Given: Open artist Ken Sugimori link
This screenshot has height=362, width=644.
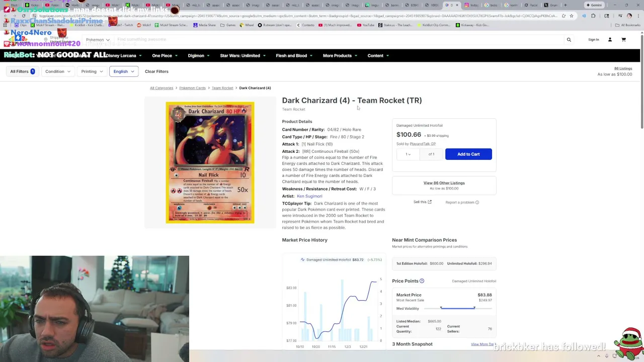Looking at the screenshot, I should (x=309, y=196).
